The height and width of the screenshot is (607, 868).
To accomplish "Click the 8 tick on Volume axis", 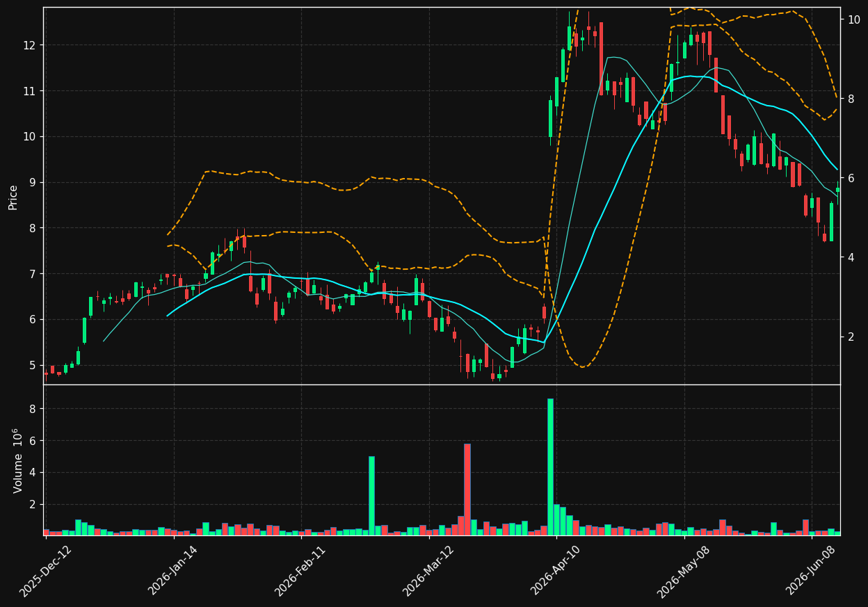I will [32, 409].
